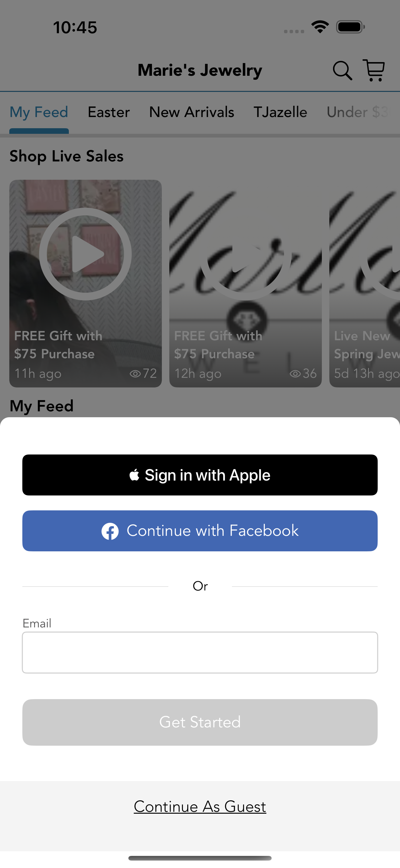The image size is (400, 868).
Task: Open the Live New Spring Jewelry thumbnail
Action: tap(365, 283)
